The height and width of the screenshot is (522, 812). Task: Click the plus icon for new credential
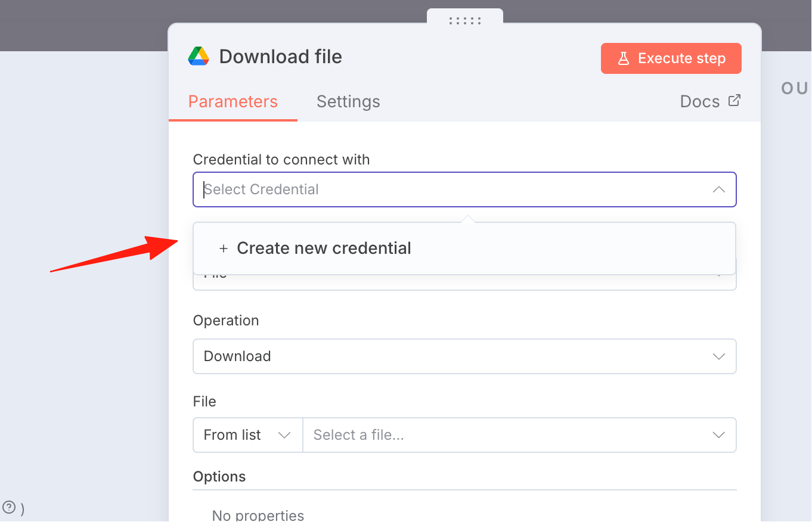[x=224, y=248]
